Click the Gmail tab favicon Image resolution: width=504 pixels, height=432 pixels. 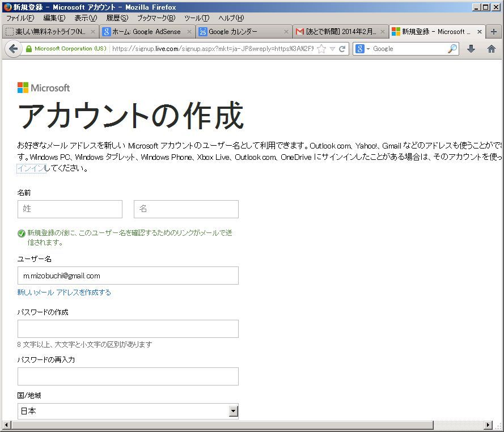[x=299, y=32]
